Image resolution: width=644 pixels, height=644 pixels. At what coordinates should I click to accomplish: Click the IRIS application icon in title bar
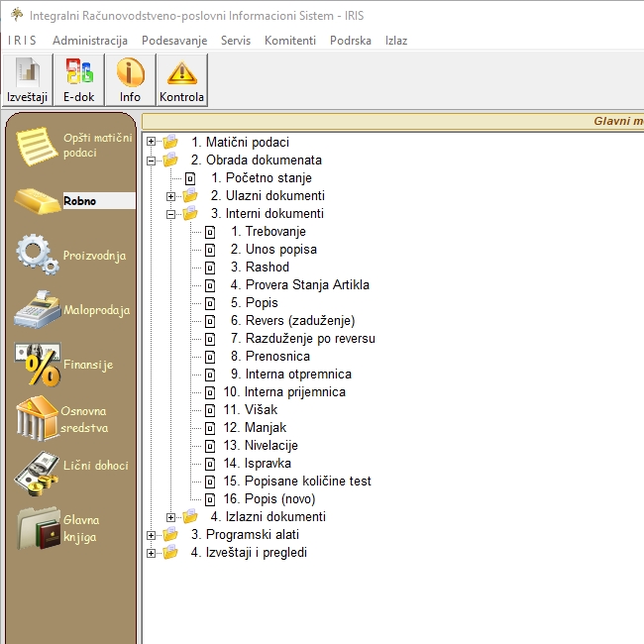coord(17,15)
